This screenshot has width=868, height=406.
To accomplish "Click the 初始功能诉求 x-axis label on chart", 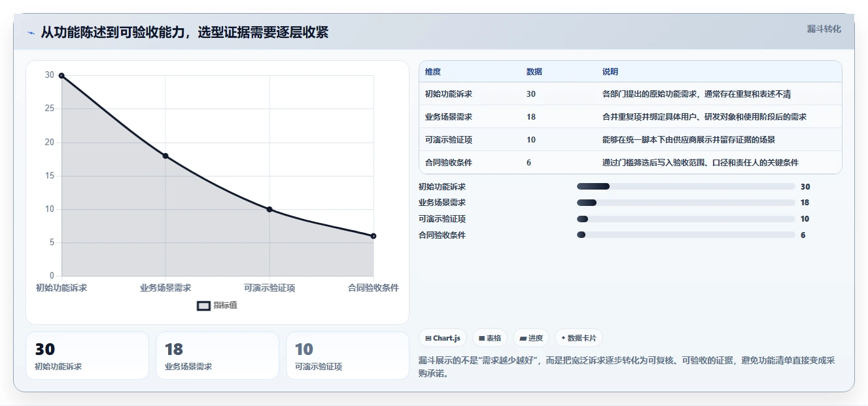I will click(x=61, y=288).
